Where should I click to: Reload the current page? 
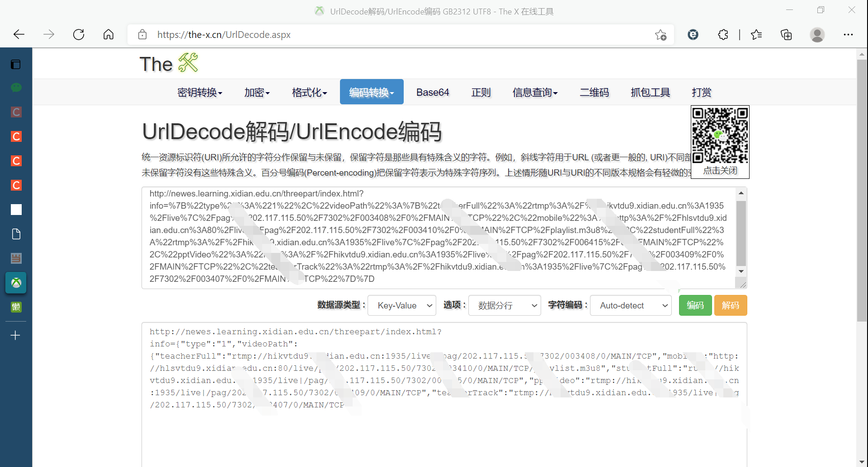(x=78, y=34)
